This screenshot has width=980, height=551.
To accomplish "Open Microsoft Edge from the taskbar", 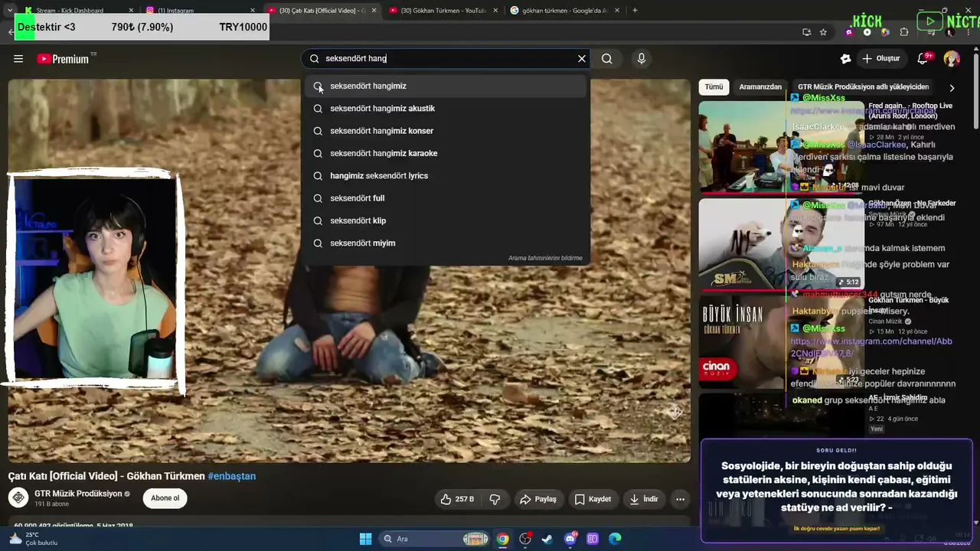I will pyautogui.click(x=615, y=539).
